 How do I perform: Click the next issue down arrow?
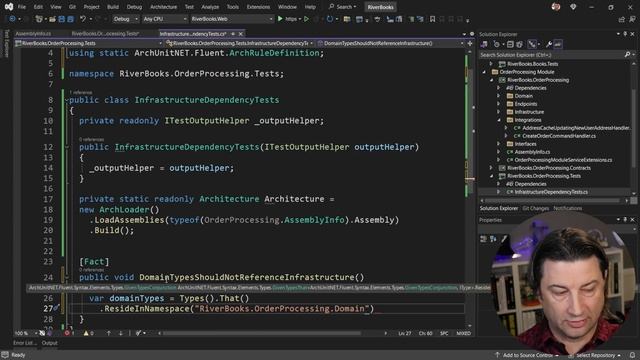(120, 333)
